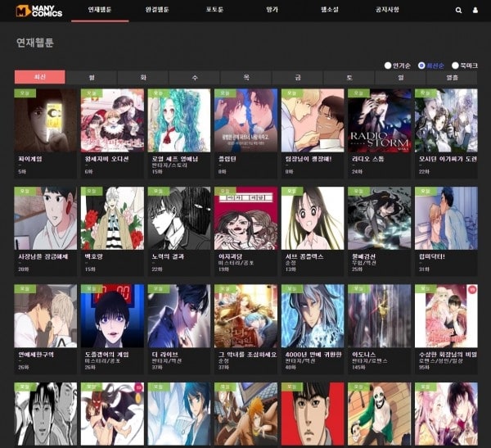This screenshot has height=448, width=491.
Task: Click the 그 악녀를 조심하세요 title link
Action: (x=247, y=355)
